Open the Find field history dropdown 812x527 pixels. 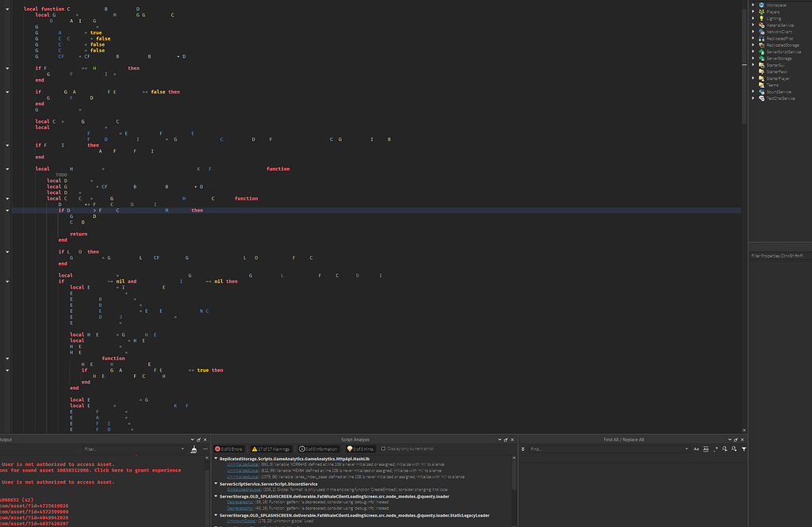[x=689, y=449]
